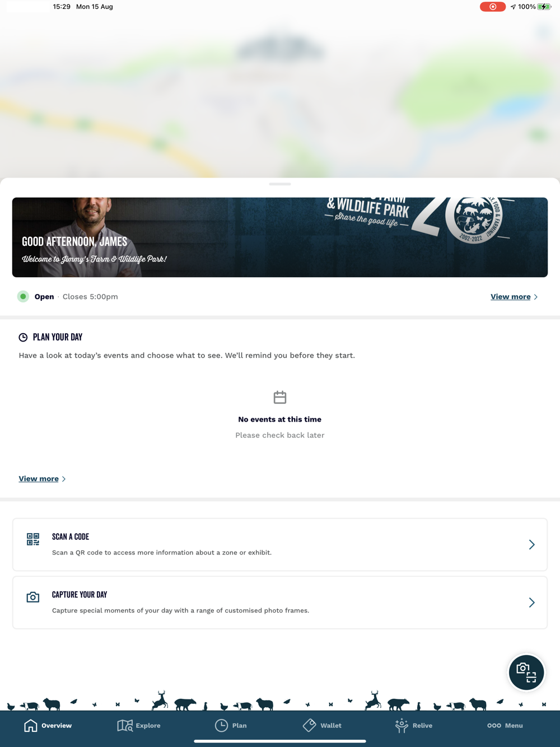Viewport: 560px width, 747px height.
Task: Tap the green Open status indicator
Action: [23, 297]
